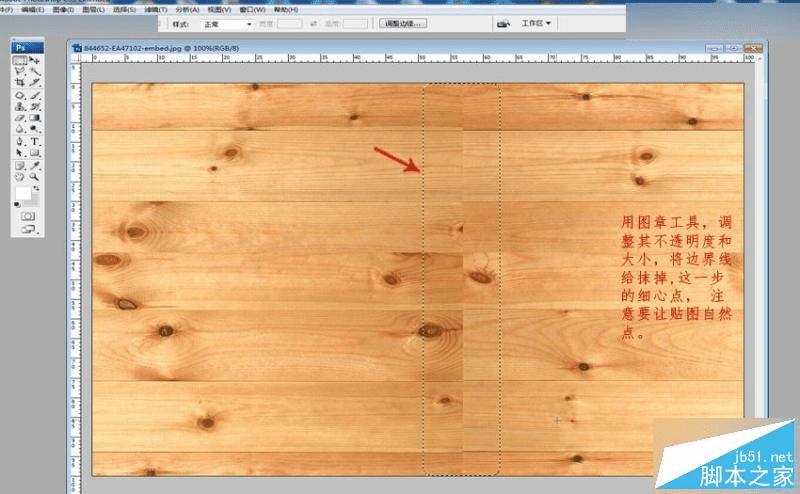Select the Type tool
The height and width of the screenshot is (494, 800).
pos(35,141)
